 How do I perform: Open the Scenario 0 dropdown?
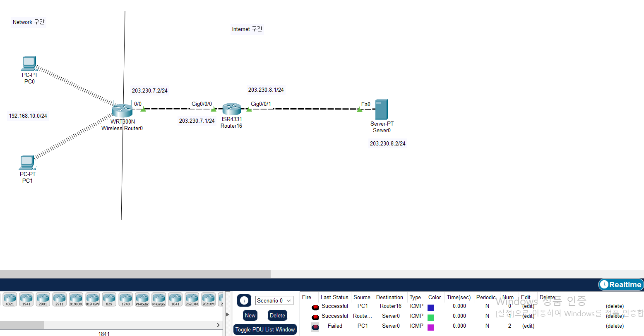274,300
